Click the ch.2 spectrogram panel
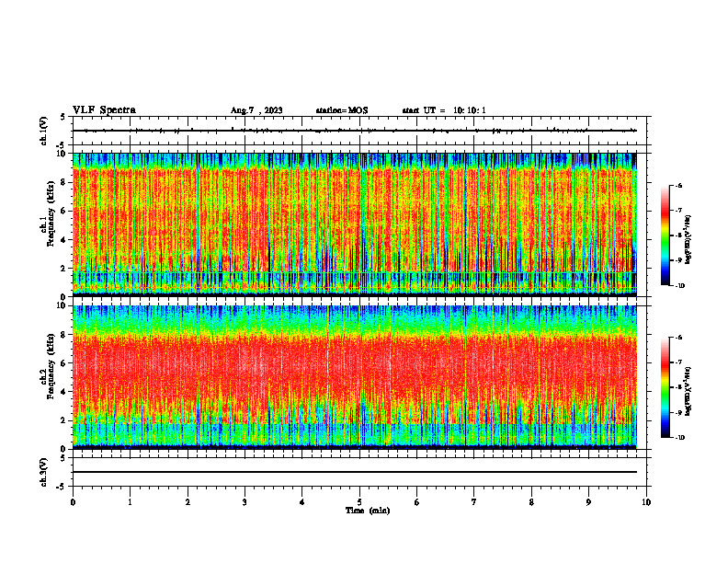This screenshot has height=563, width=728. pos(355,377)
